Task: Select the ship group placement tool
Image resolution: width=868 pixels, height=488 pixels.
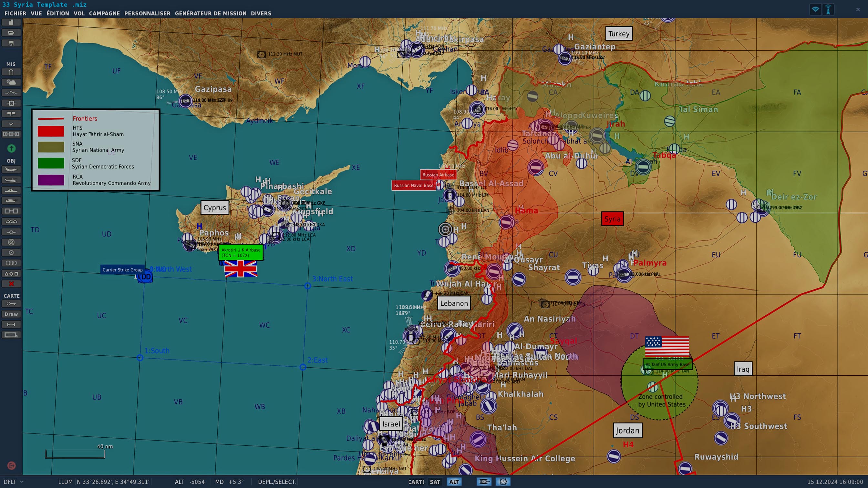Action: 11,190
